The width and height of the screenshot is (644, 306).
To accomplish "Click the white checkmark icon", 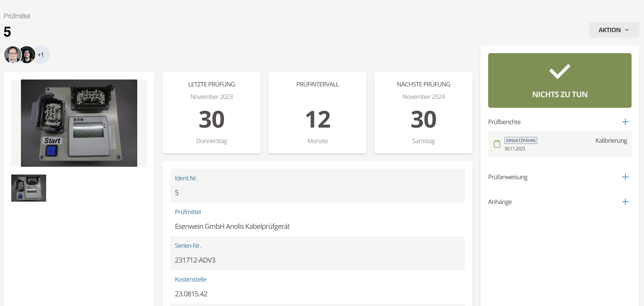I will 559,71.
